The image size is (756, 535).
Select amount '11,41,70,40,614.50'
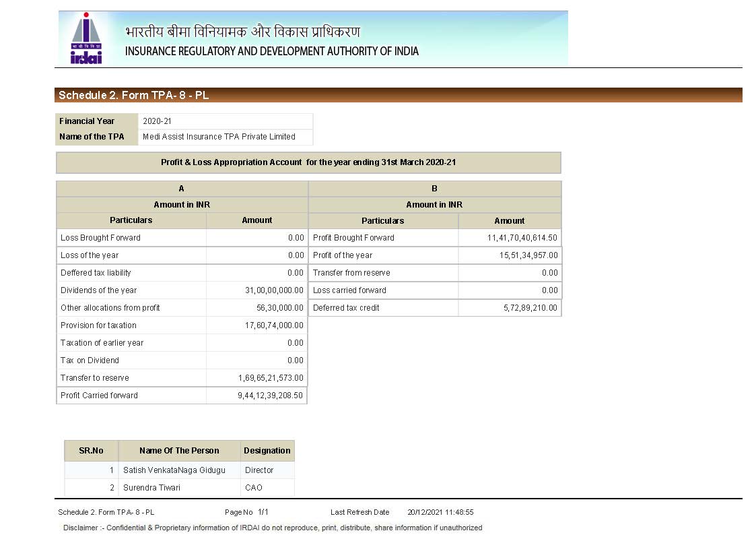coord(522,238)
